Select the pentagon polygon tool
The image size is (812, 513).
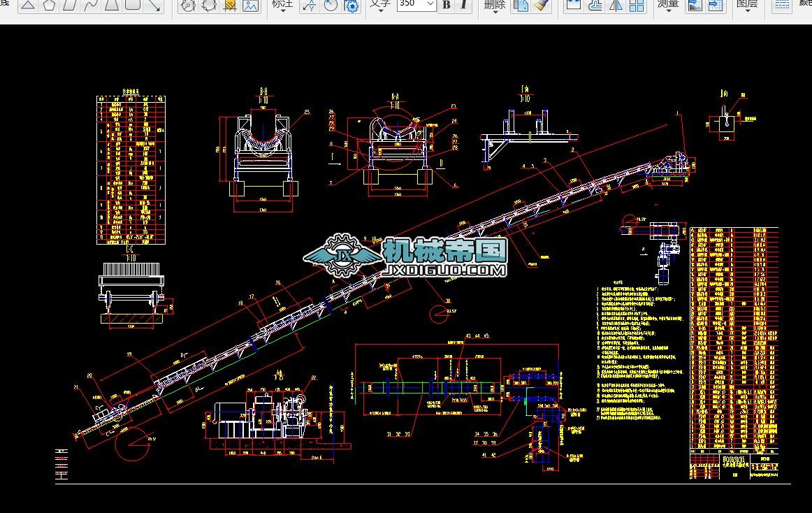(x=49, y=5)
